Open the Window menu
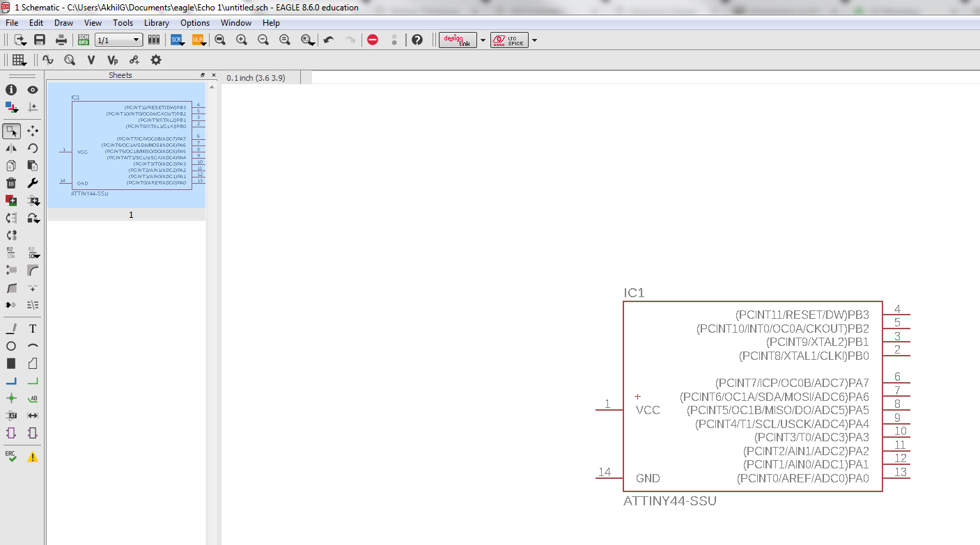This screenshot has width=980, height=545. click(236, 23)
